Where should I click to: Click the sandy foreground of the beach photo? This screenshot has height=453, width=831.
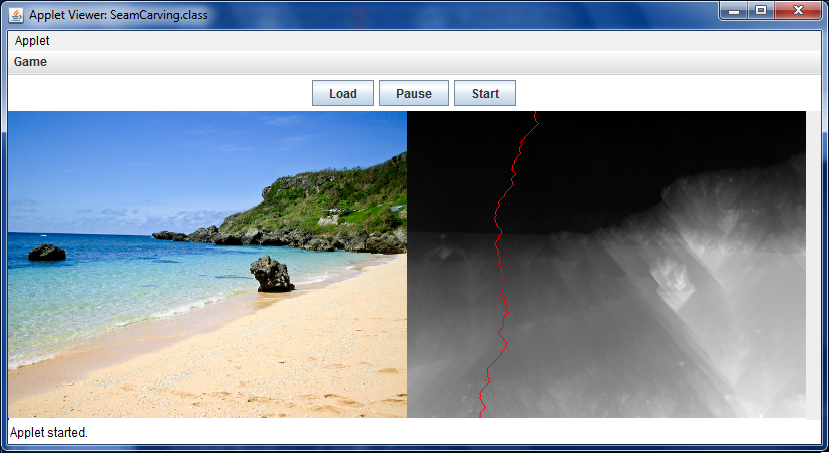[250, 370]
